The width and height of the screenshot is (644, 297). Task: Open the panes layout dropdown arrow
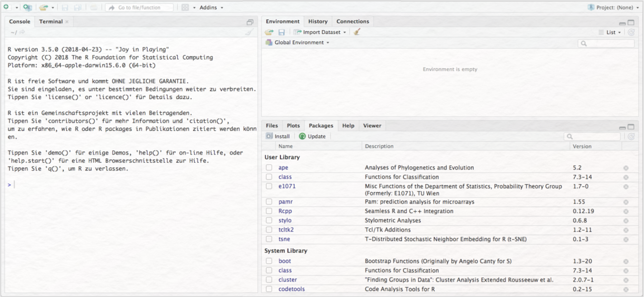(x=194, y=7)
